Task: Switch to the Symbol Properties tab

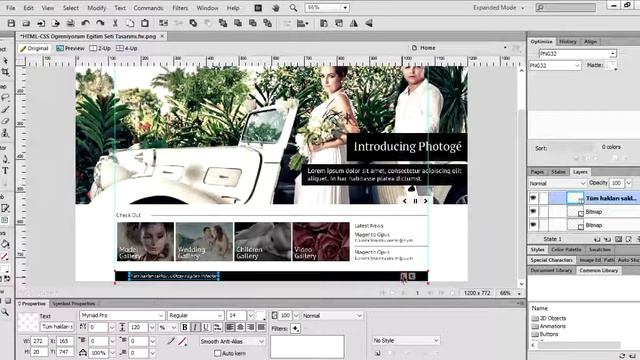Action: pos(73,304)
